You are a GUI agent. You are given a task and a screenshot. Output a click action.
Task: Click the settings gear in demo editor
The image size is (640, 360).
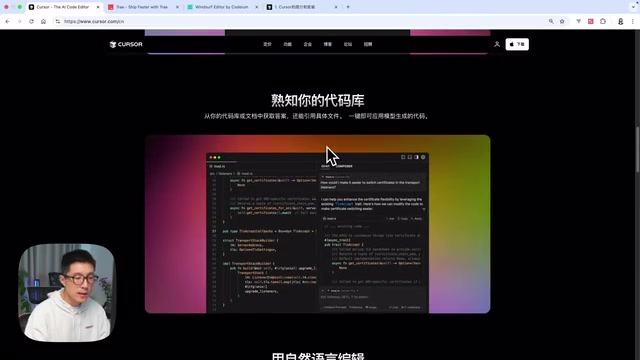[x=423, y=157]
